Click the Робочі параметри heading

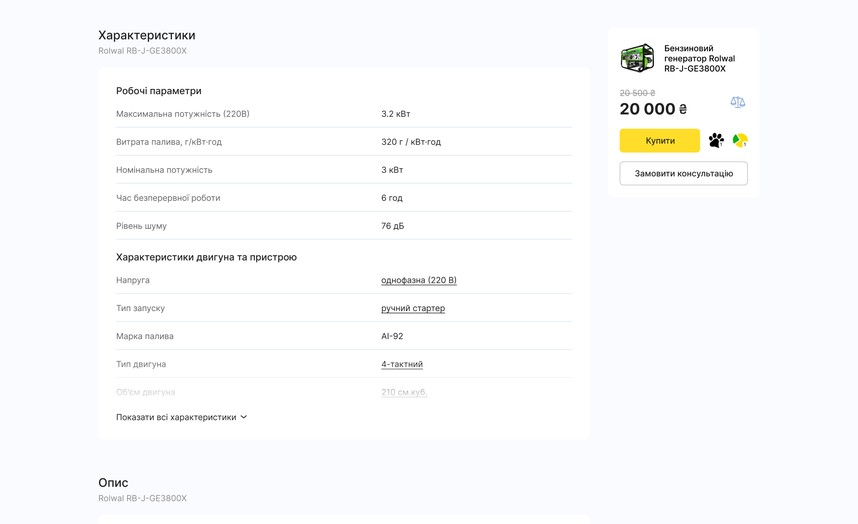click(x=159, y=91)
